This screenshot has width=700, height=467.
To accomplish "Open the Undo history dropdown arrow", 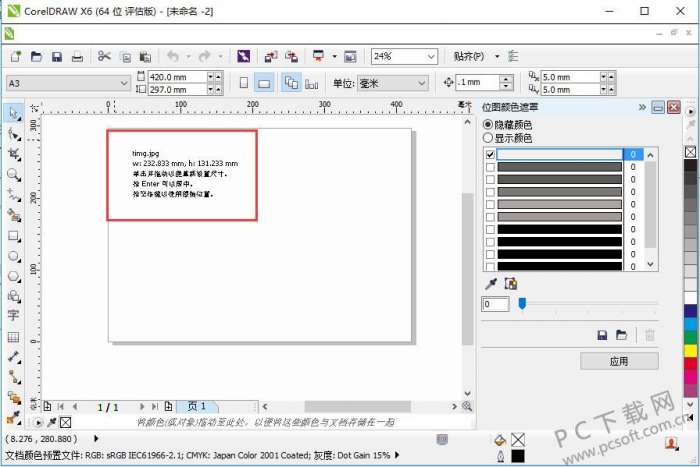I will [188, 57].
